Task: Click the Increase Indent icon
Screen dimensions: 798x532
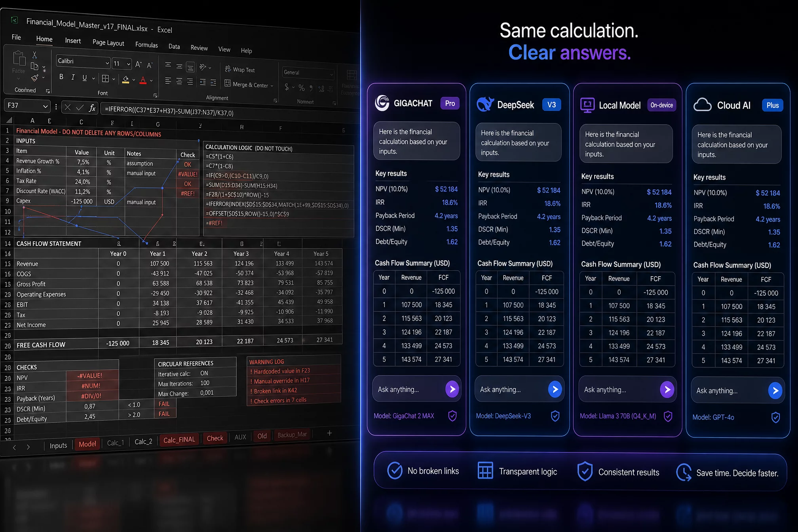Action: point(213,82)
